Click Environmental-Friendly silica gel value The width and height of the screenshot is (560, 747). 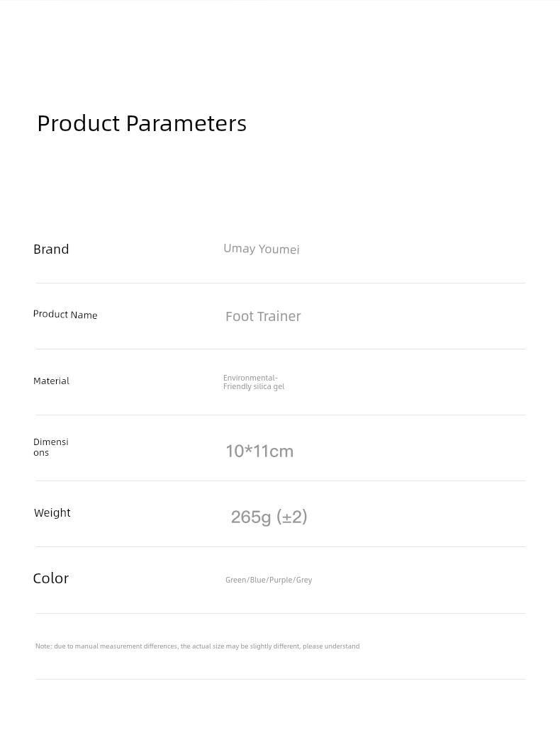[x=254, y=382]
